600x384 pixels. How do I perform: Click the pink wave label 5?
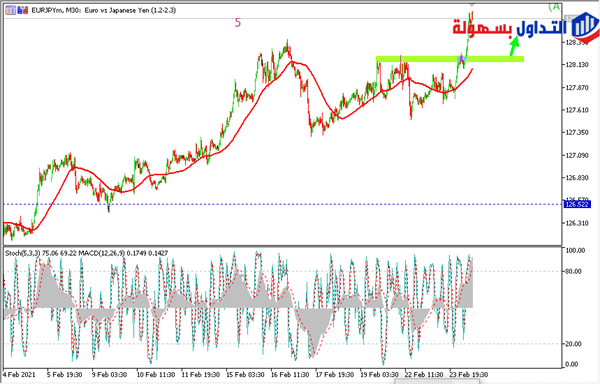tap(238, 23)
